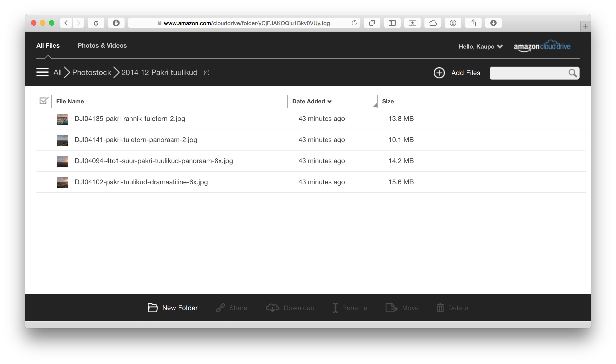Sort the list by Size column
This screenshot has width=616, height=364.
tap(388, 101)
